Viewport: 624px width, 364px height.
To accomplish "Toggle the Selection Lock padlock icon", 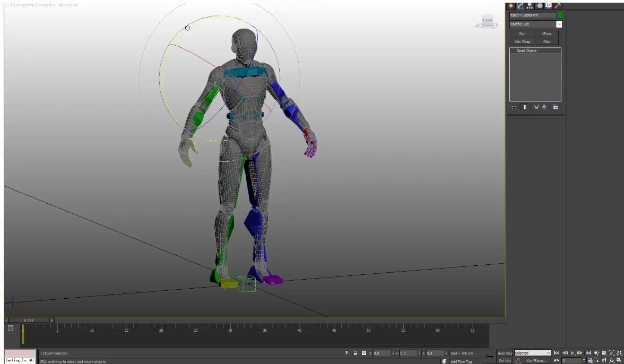I will pos(356,353).
